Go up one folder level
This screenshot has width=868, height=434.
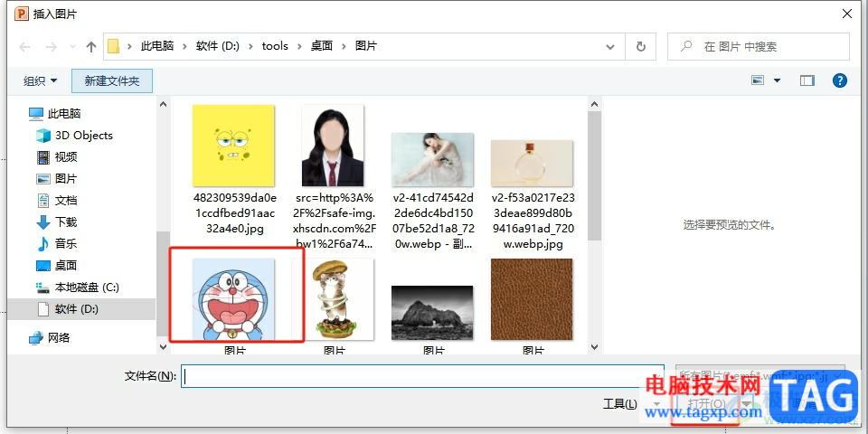[91, 47]
